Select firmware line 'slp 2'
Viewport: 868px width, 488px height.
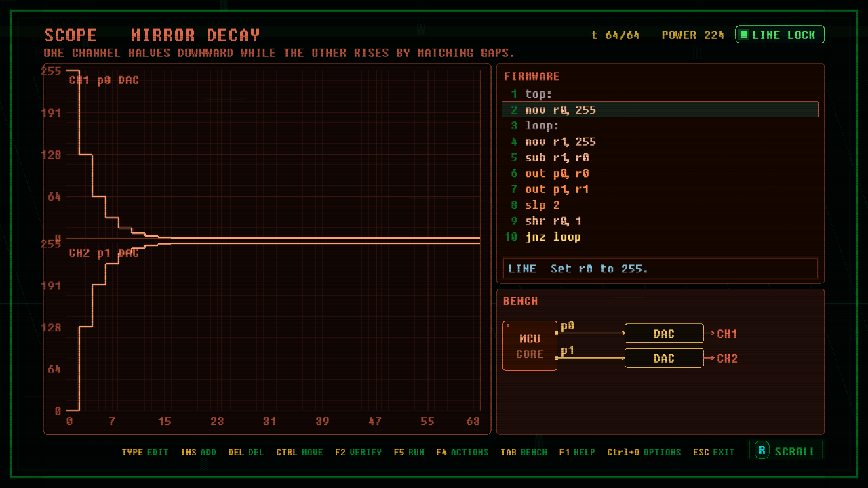(660, 205)
